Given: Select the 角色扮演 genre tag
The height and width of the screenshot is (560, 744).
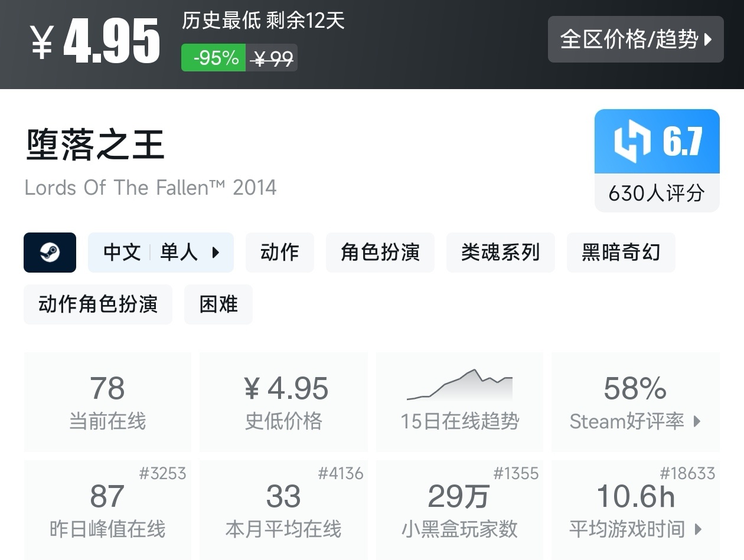Looking at the screenshot, I should pos(380,253).
